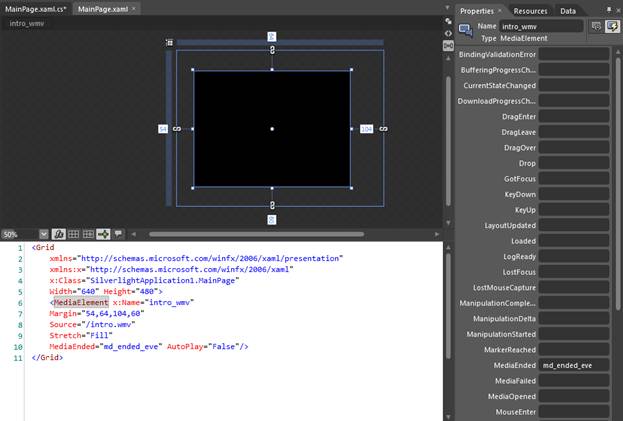Toggle rendering of effects (fx) button
This screenshot has width=623, height=421.
[58, 233]
